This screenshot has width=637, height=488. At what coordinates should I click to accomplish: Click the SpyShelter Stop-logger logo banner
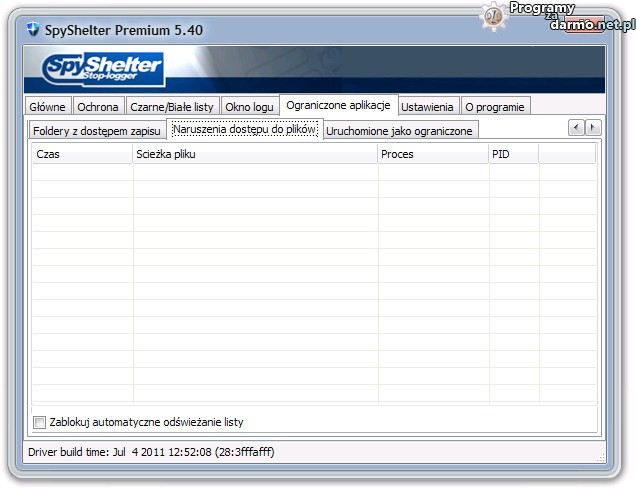[103, 70]
